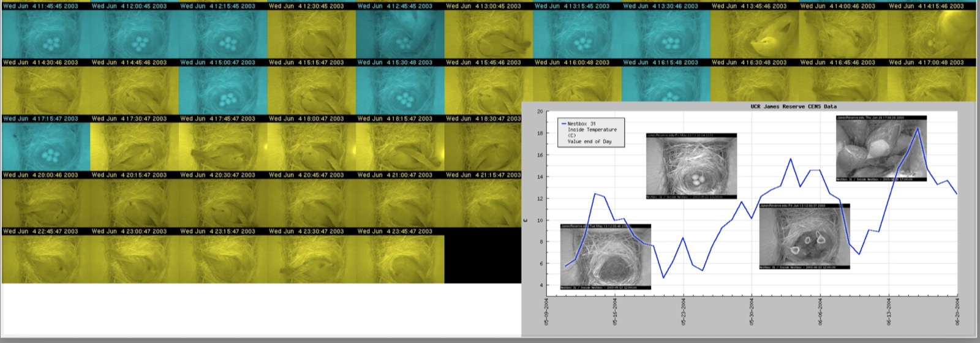Viewport: 980px width, 343px height.
Task: Click the temperature line peak near 18 degrees
Action: (918, 128)
